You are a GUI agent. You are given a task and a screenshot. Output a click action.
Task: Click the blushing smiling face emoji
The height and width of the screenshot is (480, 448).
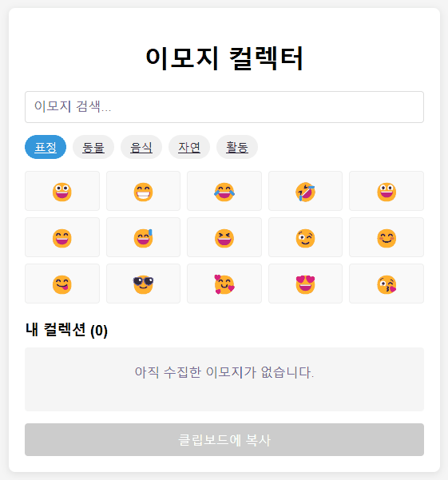click(x=387, y=237)
